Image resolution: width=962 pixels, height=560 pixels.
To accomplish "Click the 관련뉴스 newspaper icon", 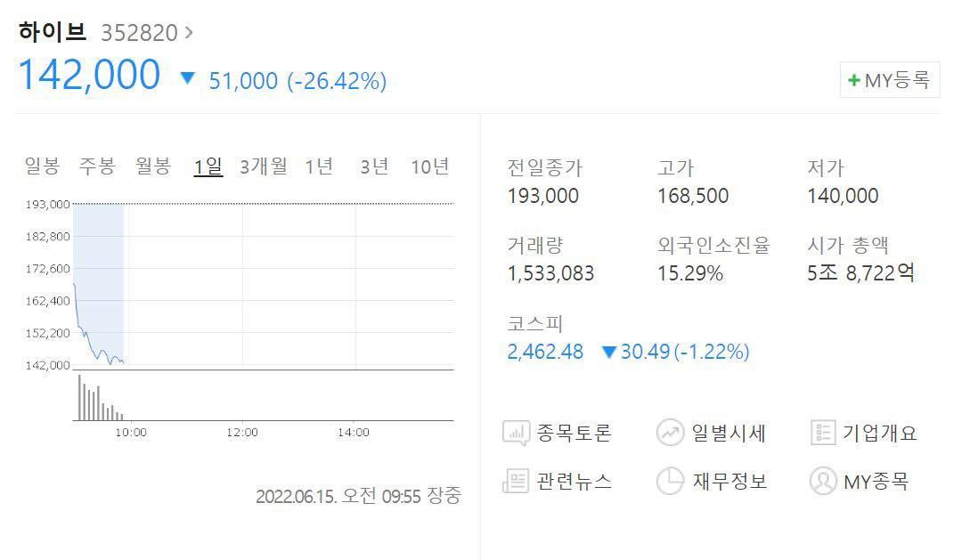I will pos(517,482).
